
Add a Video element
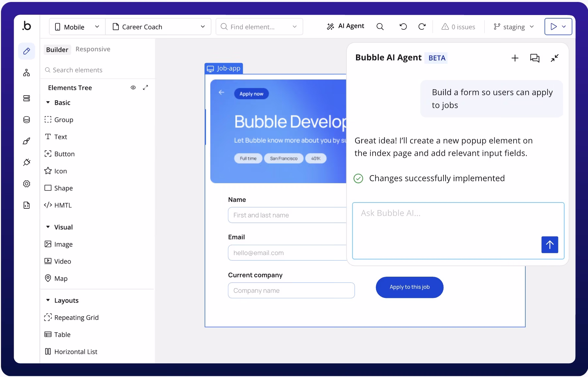coord(58,261)
